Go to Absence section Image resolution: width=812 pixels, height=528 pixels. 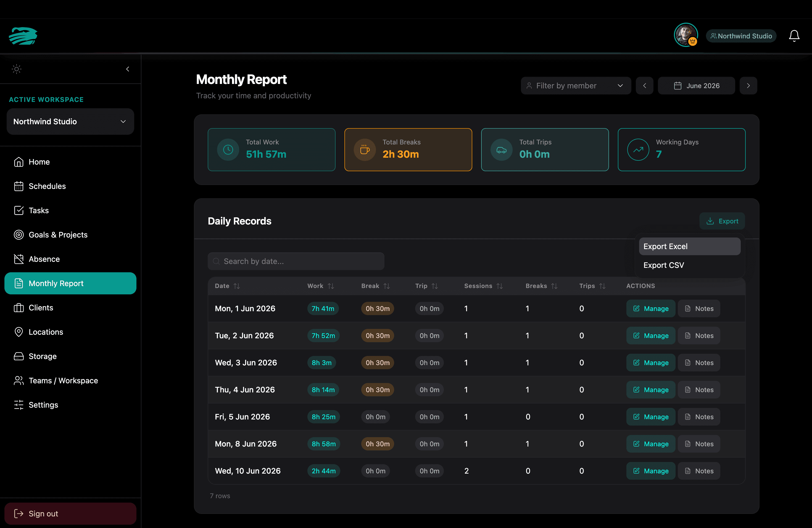point(70,259)
